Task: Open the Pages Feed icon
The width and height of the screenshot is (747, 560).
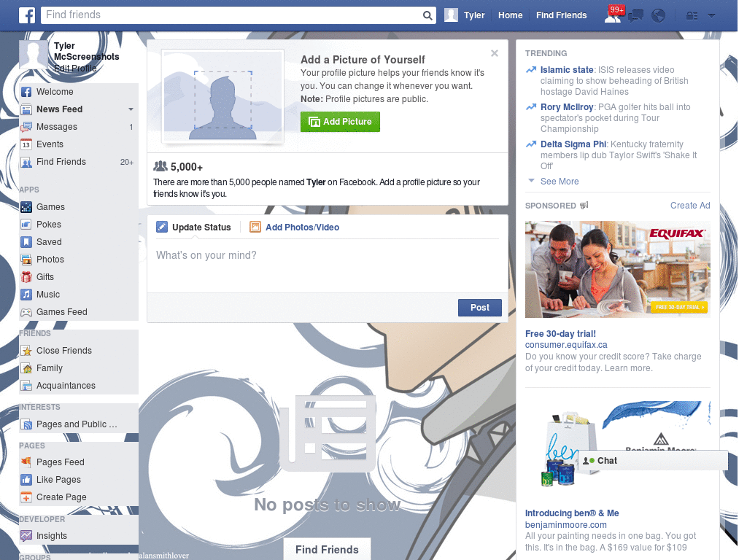Action: [26, 462]
